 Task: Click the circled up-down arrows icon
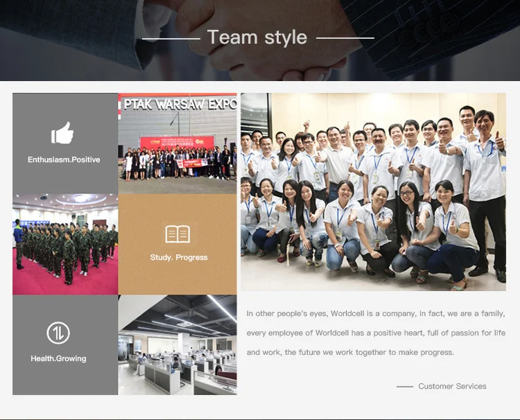58,333
